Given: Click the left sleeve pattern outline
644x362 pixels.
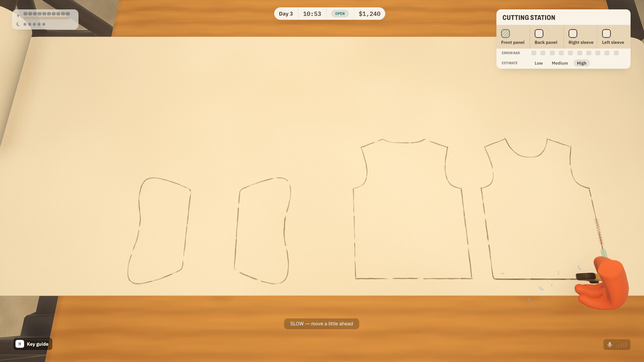Looking at the screenshot, I should 159,231.
